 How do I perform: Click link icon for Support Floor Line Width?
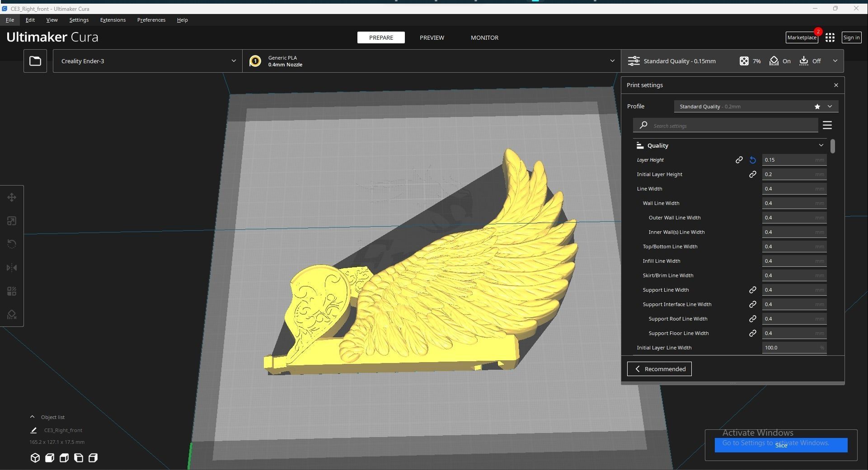752,333
